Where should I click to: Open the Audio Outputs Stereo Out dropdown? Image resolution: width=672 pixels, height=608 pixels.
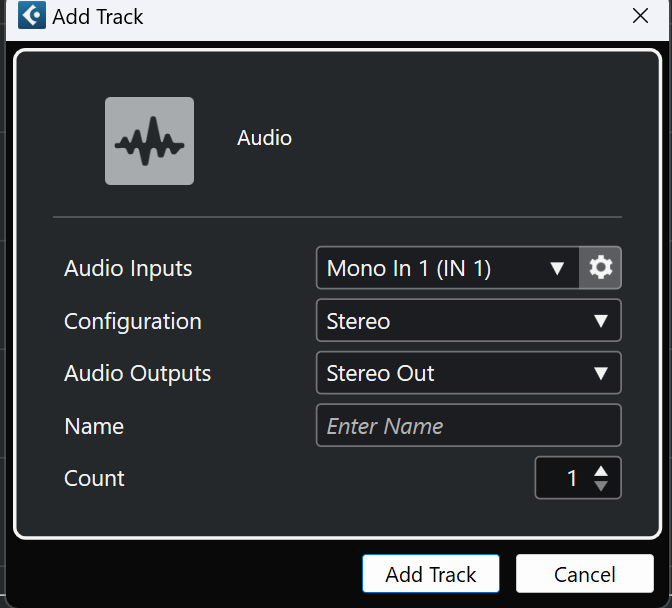[x=468, y=373]
